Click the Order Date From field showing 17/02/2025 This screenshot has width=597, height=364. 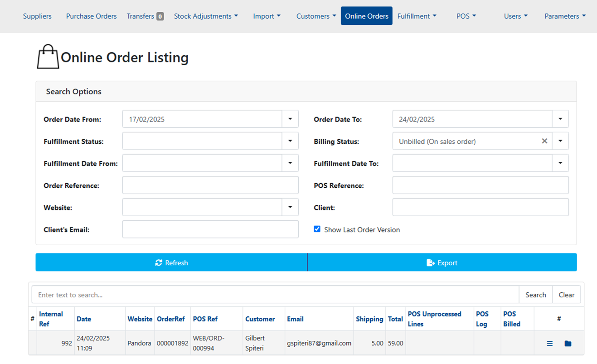point(202,119)
